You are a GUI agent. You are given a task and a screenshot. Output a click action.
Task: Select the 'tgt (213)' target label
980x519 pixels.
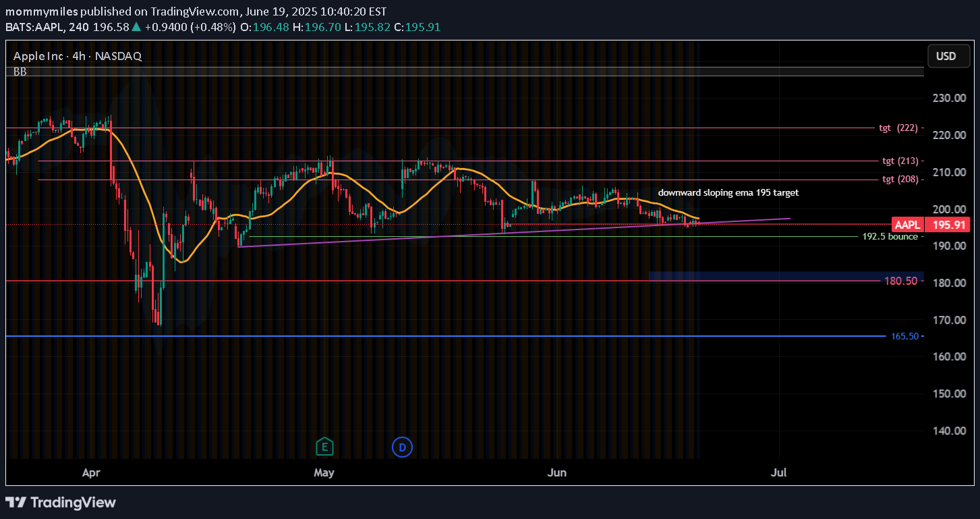900,161
